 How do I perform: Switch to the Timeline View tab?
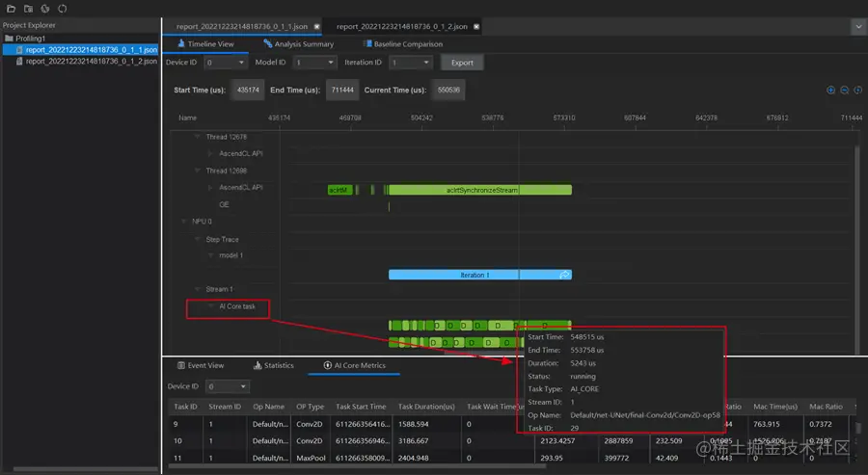pos(205,43)
